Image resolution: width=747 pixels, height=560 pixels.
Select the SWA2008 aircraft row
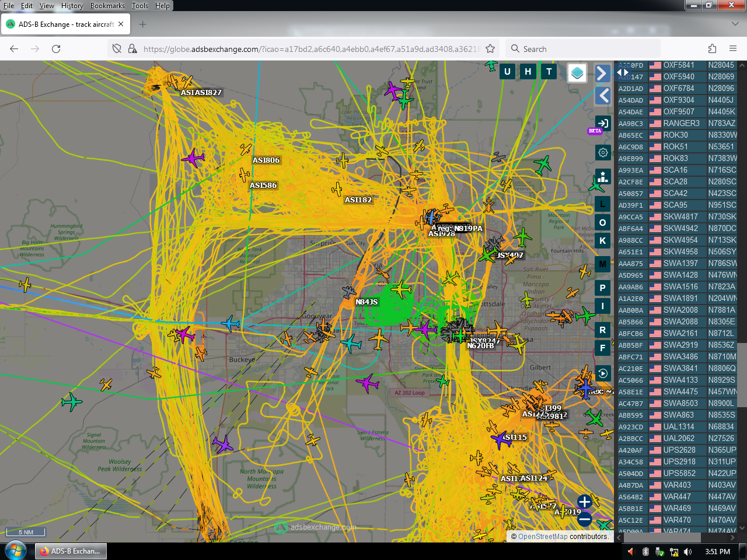pos(678,310)
